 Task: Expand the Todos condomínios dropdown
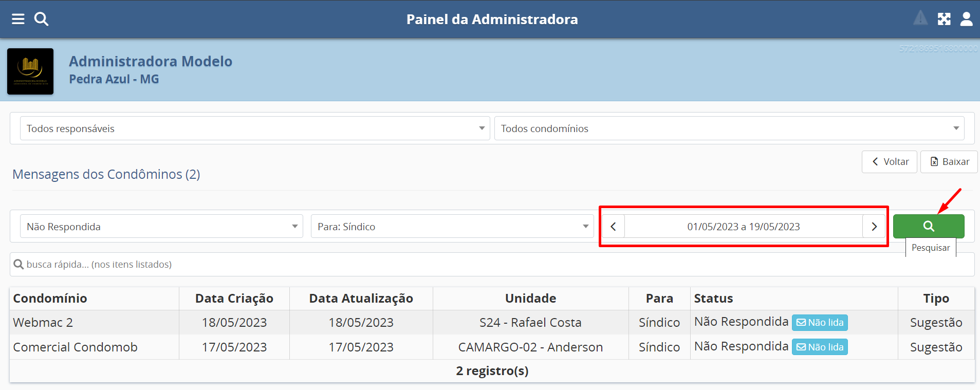coord(729,128)
